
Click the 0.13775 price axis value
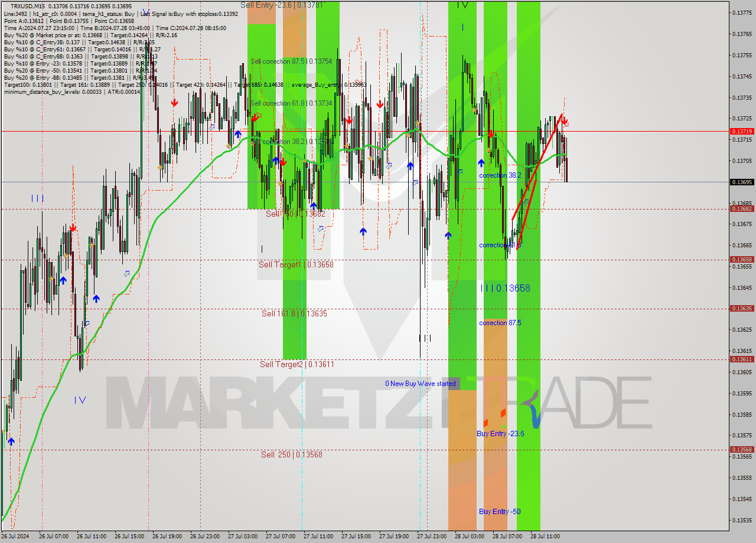pos(742,13)
